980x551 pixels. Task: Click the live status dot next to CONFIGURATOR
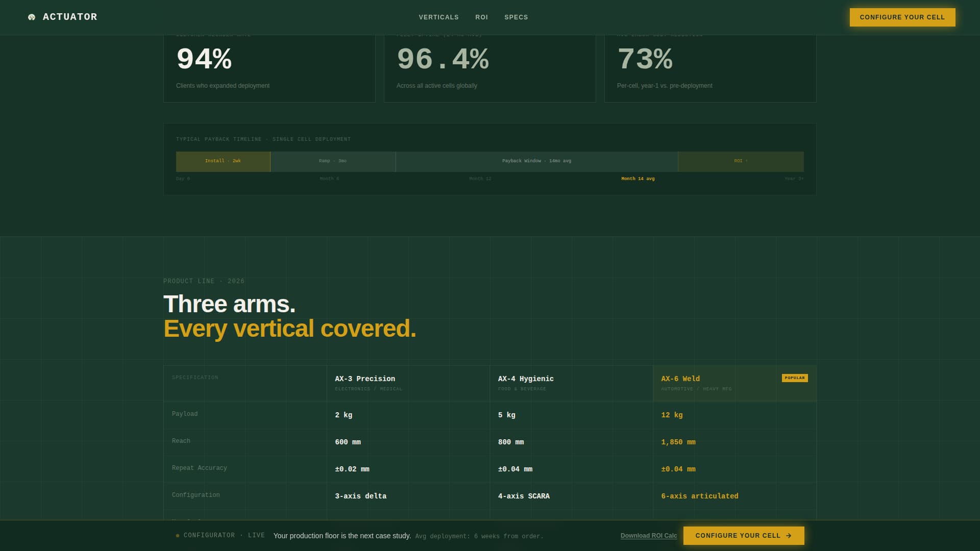[177, 536]
